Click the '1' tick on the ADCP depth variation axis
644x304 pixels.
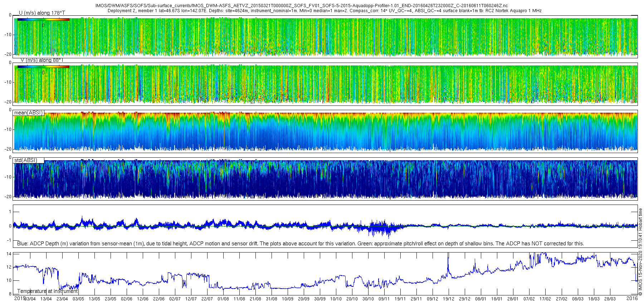point(10,212)
